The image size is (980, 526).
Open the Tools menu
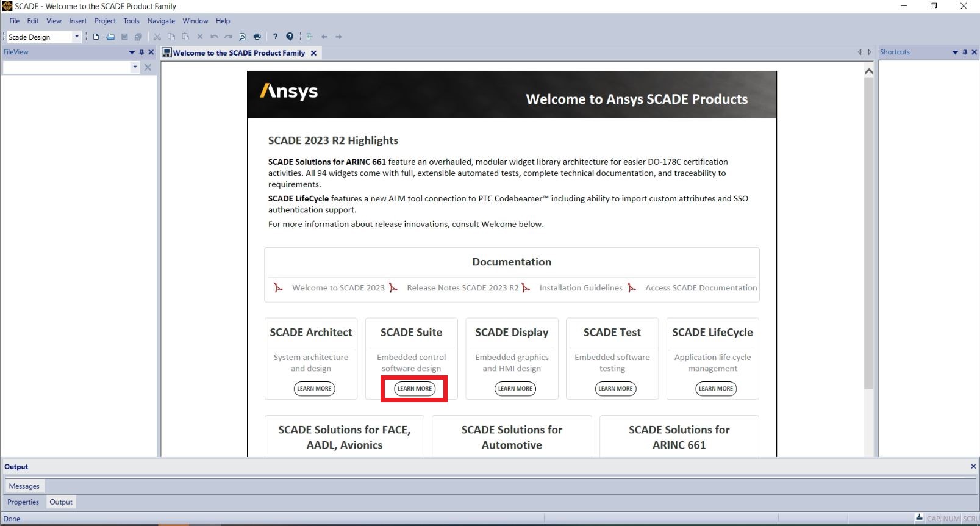pos(131,21)
